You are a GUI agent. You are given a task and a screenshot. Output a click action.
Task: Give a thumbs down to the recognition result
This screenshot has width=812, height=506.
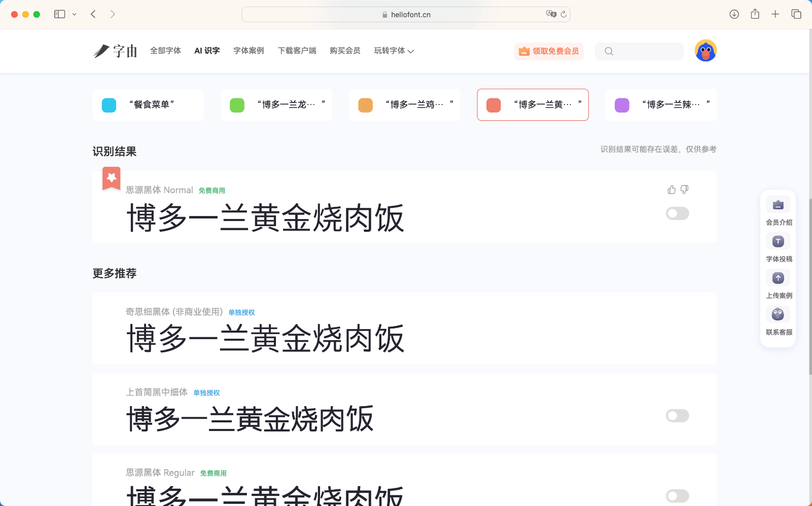[684, 189]
